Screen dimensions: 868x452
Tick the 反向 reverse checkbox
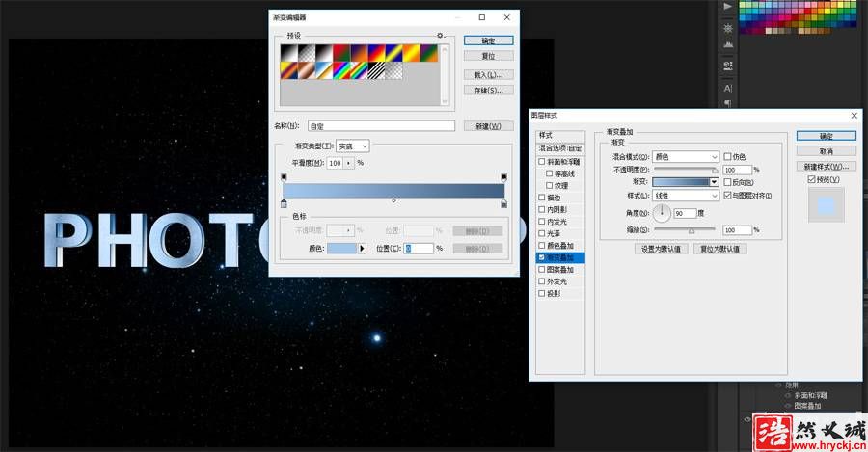pyautogui.click(x=727, y=182)
